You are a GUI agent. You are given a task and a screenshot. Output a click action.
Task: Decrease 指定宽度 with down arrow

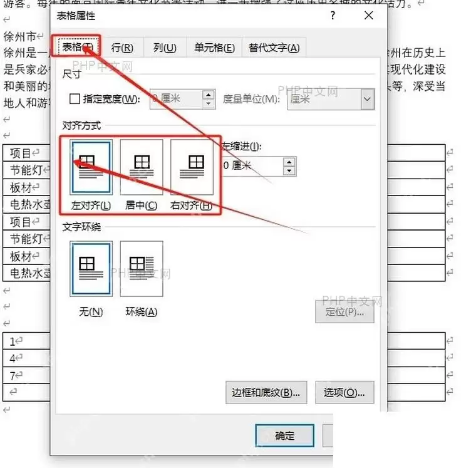[209, 103]
